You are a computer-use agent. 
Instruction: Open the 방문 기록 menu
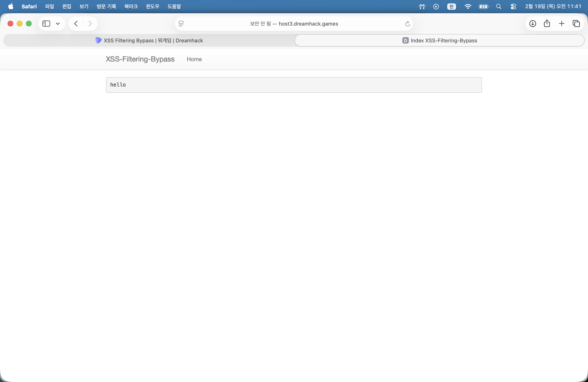[x=106, y=6]
